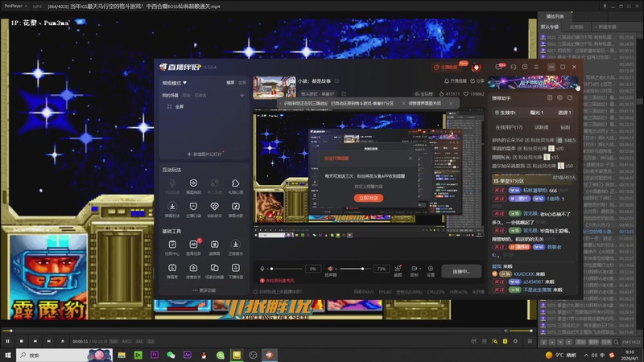
Task: Open the 美颜 beauty icon
Action: [398, 269]
